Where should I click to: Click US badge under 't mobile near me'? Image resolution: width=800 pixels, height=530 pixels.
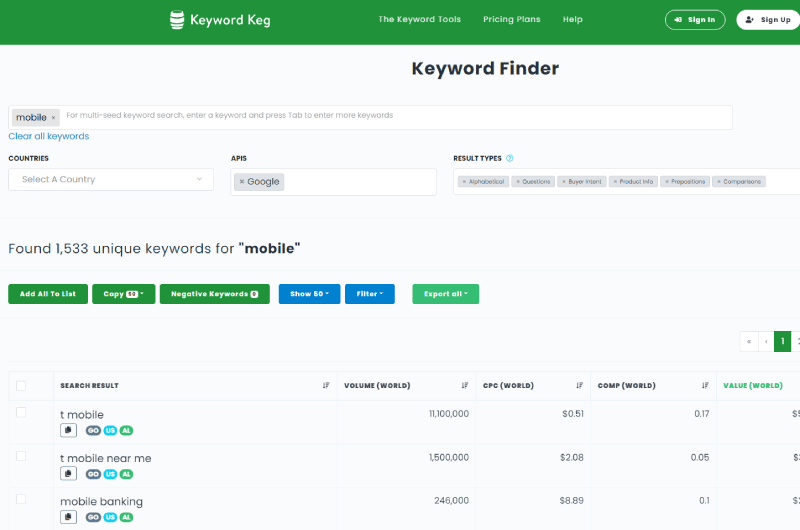click(x=110, y=474)
